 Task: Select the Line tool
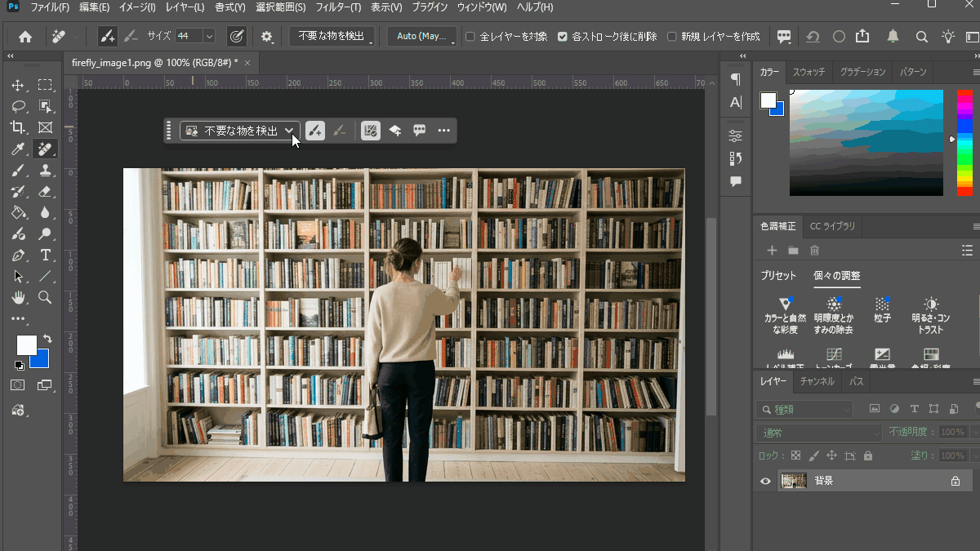click(45, 277)
